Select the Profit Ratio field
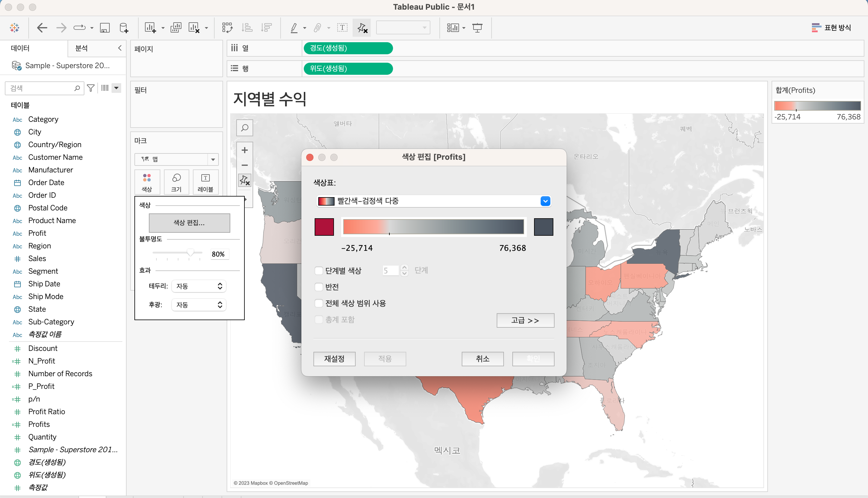868x498 pixels. [x=46, y=412]
